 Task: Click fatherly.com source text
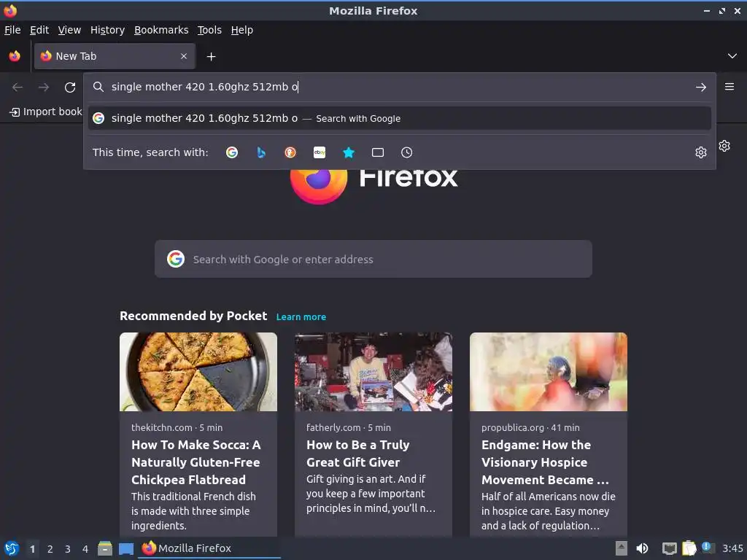click(333, 427)
